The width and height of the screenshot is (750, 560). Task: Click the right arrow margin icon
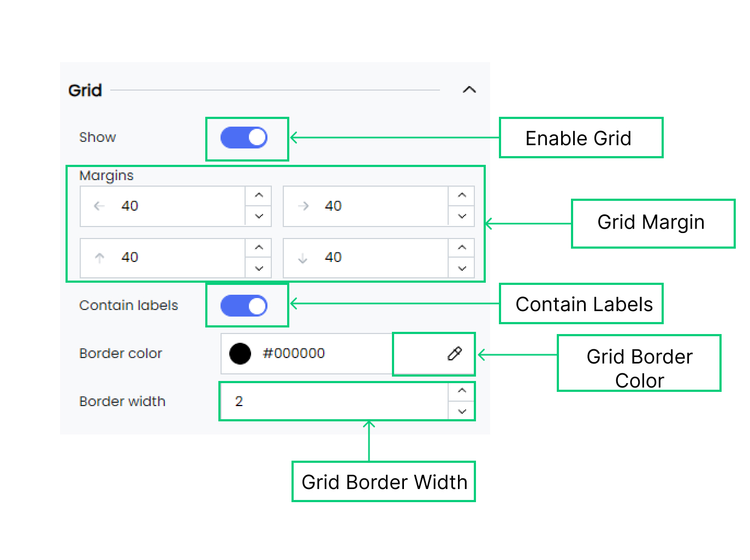pos(304,206)
